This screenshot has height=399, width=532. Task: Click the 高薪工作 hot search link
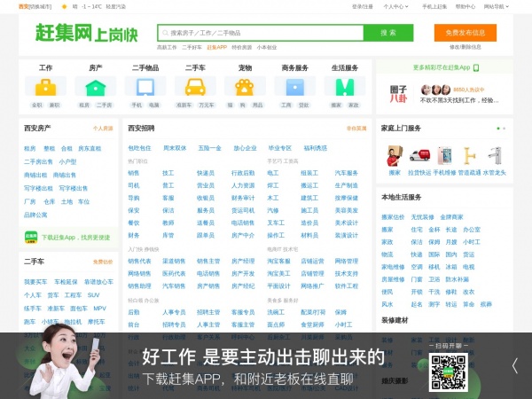pyautogui.click(x=167, y=47)
